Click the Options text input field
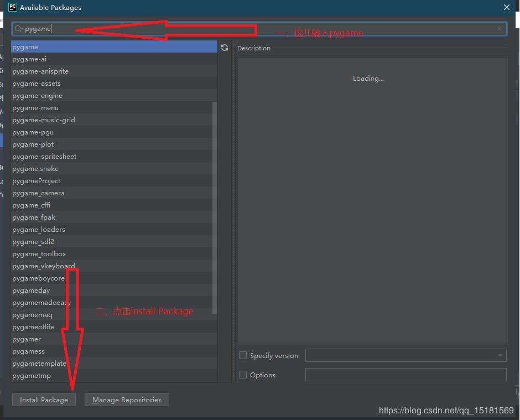This screenshot has width=520, height=420. 406,375
